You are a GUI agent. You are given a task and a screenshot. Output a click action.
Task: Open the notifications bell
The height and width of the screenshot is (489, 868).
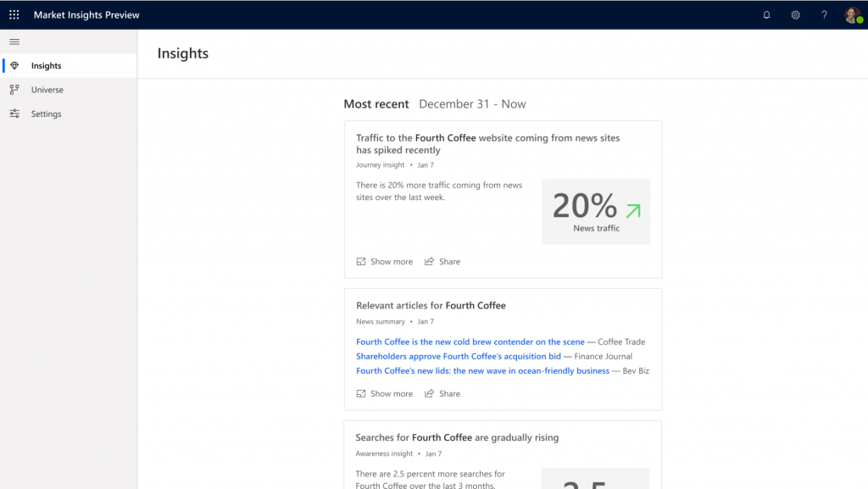766,14
